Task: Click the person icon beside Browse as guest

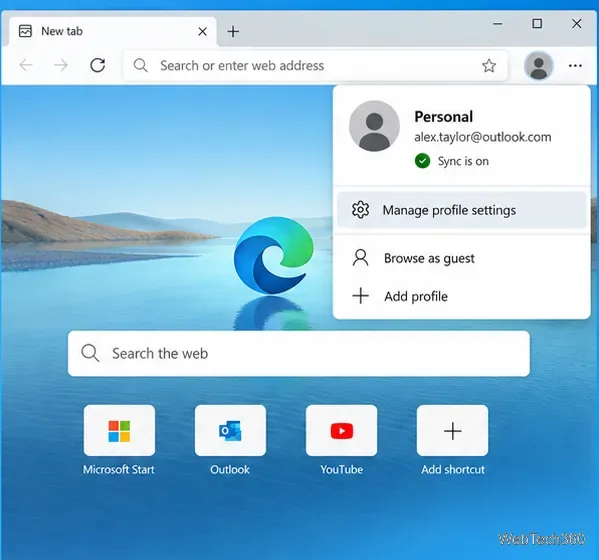Action: click(360, 258)
